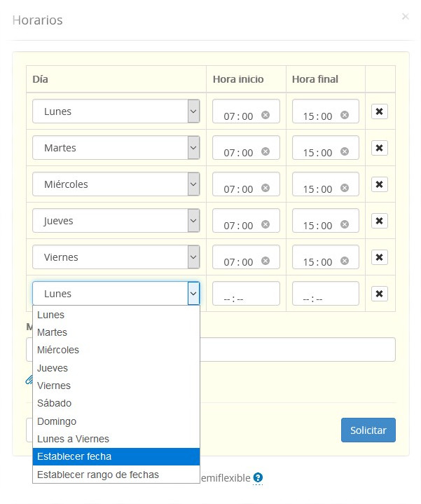Select Establecer rango de fechas option

[98, 475]
